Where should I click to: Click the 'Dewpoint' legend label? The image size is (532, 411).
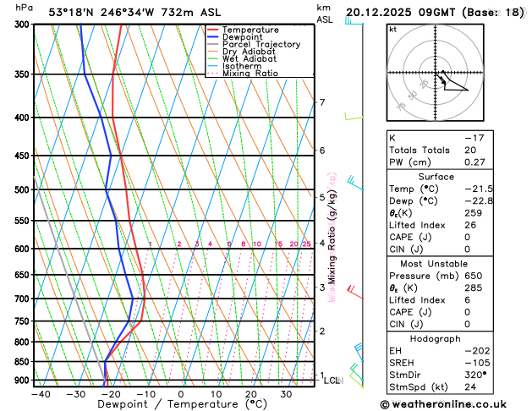click(x=242, y=37)
